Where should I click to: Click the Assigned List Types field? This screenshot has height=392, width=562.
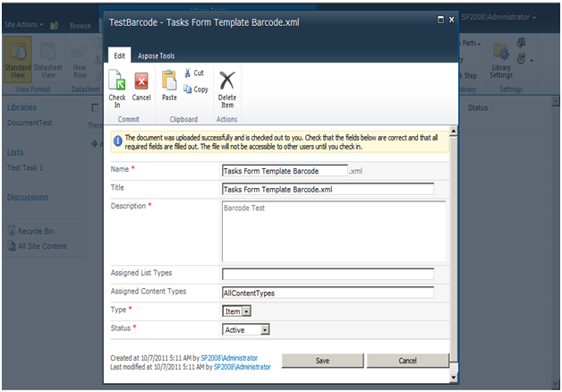pos(328,274)
